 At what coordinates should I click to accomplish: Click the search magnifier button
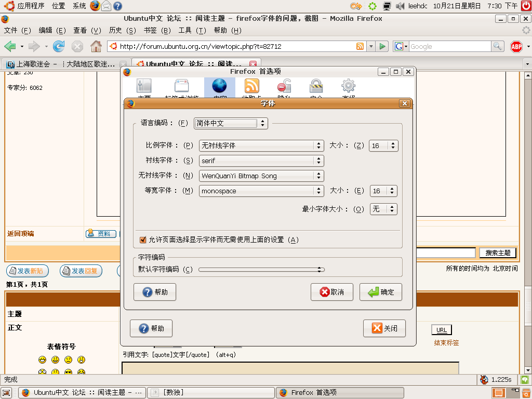coord(497,46)
